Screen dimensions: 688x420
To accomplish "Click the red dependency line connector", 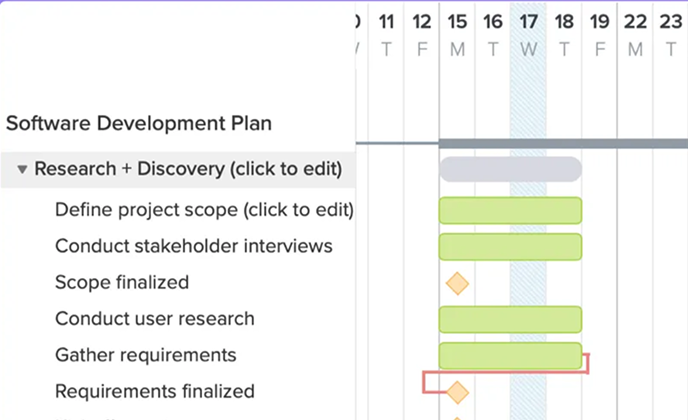I will point(588,363).
